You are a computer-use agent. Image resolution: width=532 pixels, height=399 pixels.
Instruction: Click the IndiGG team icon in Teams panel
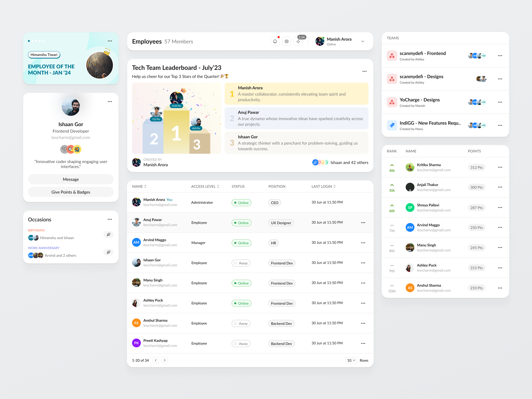[x=392, y=125]
